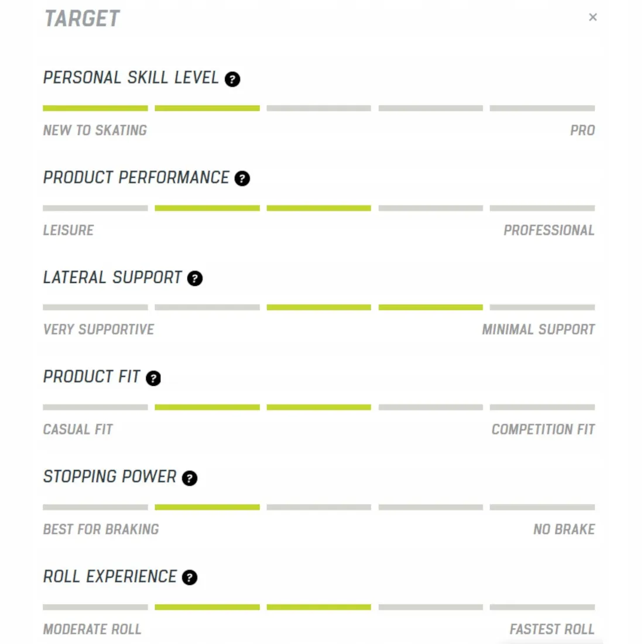Click question mark next to Lateral Support
644x644 pixels.
pyautogui.click(x=195, y=279)
